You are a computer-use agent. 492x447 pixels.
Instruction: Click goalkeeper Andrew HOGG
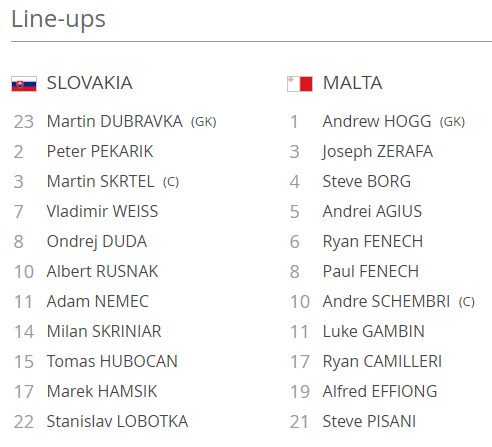[x=377, y=121]
